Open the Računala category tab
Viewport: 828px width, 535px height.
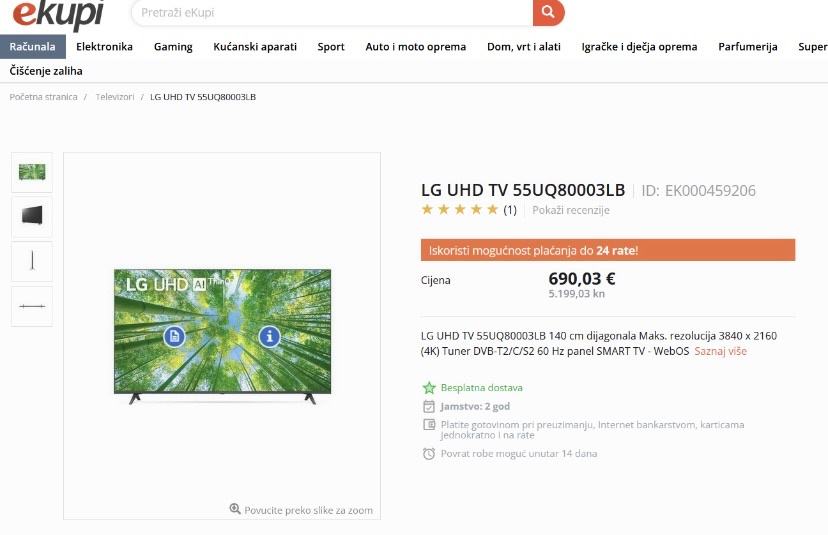point(33,46)
